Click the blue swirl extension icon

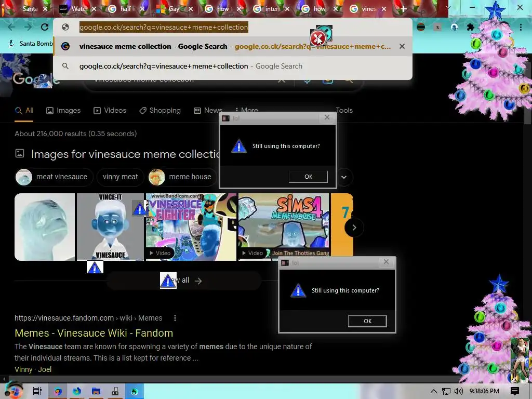(454, 27)
